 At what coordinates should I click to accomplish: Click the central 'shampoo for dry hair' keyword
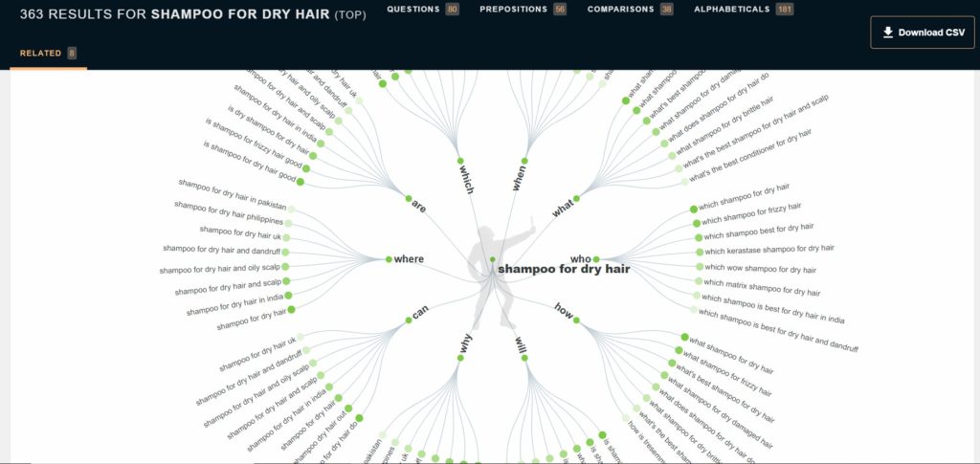coord(563,270)
